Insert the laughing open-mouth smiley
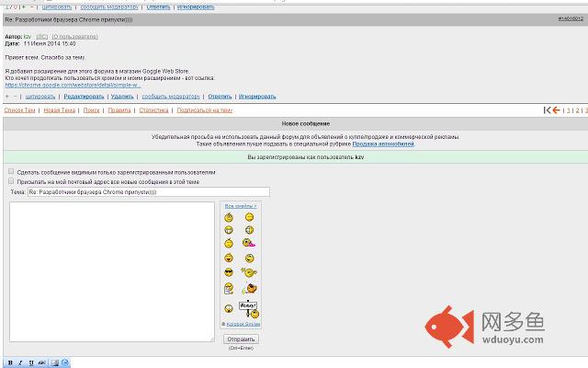The image size is (588, 368). (x=229, y=258)
